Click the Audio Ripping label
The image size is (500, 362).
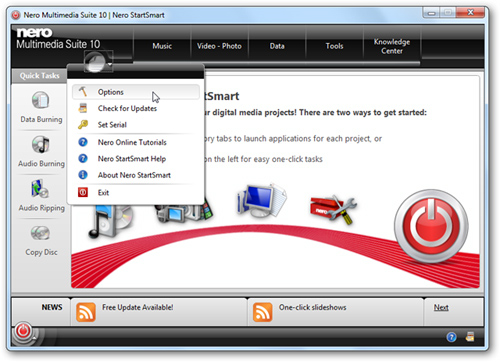[x=41, y=208]
